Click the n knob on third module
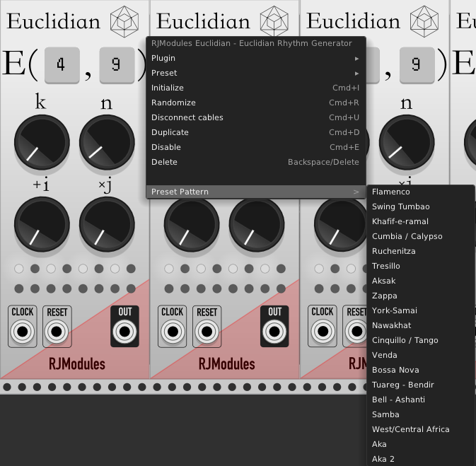This screenshot has height=466, width=476. pos(407,142)
